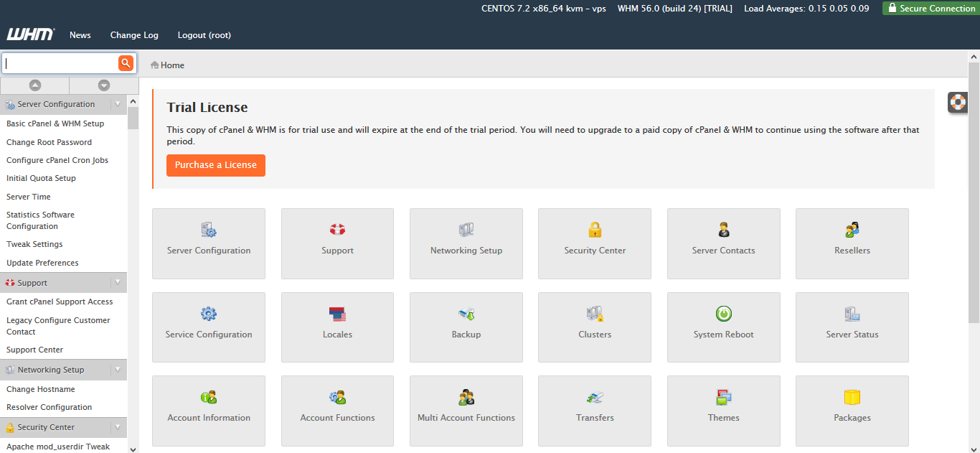The image size is (980, 453).
Task: Open the Server Contacts tile icon
Action: (724, 230)
